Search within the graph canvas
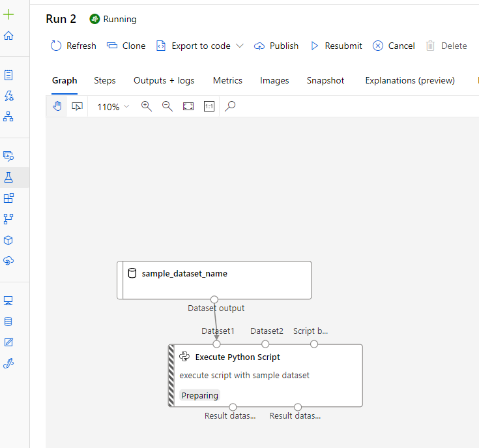 click(230, 106)
